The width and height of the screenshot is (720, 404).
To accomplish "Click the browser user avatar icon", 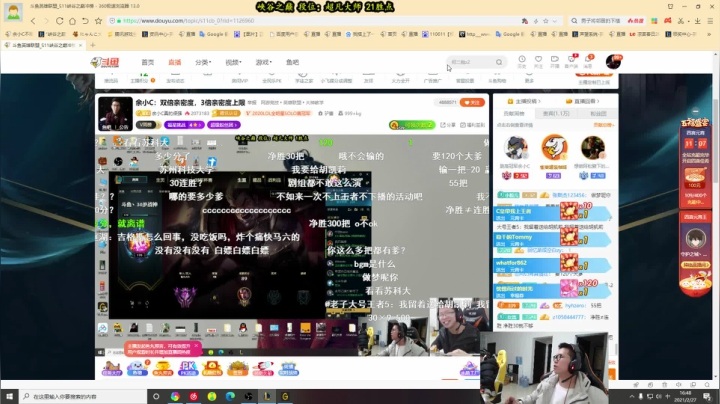I will pyautogui.click(x=13, y=12).
